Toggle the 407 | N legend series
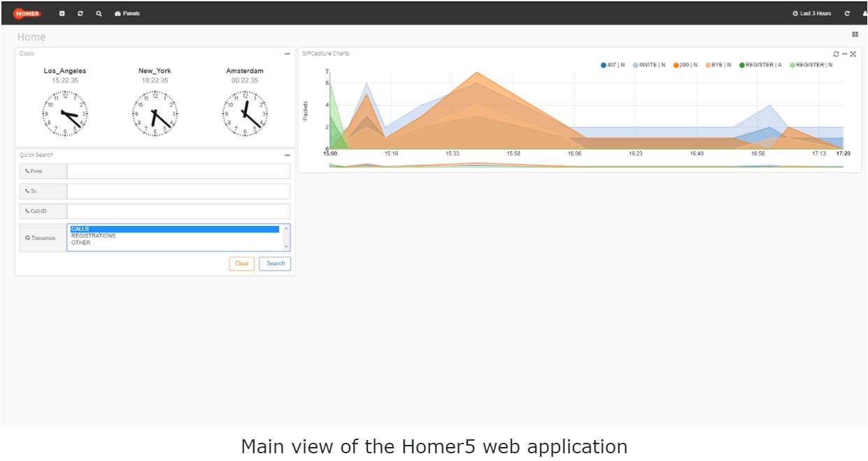Screen dimensions: 868x461 click(612, 65)
